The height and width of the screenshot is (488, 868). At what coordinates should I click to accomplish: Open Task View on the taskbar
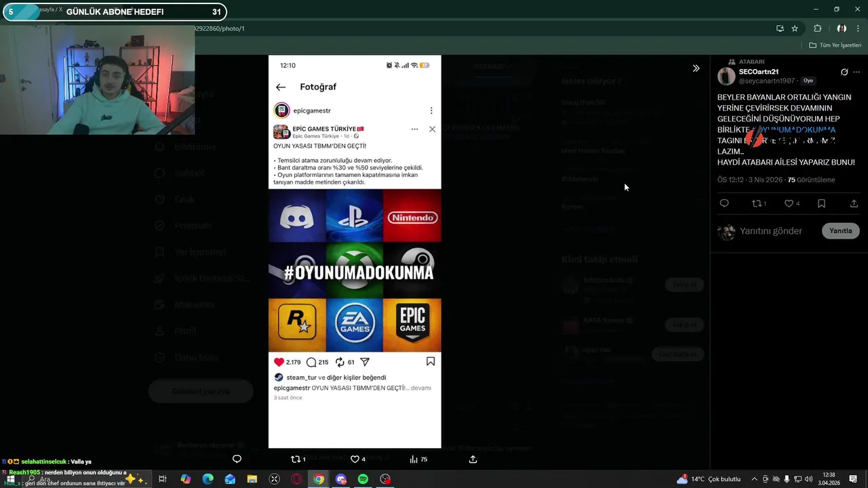pyautogui.click(x=163, y=479)
